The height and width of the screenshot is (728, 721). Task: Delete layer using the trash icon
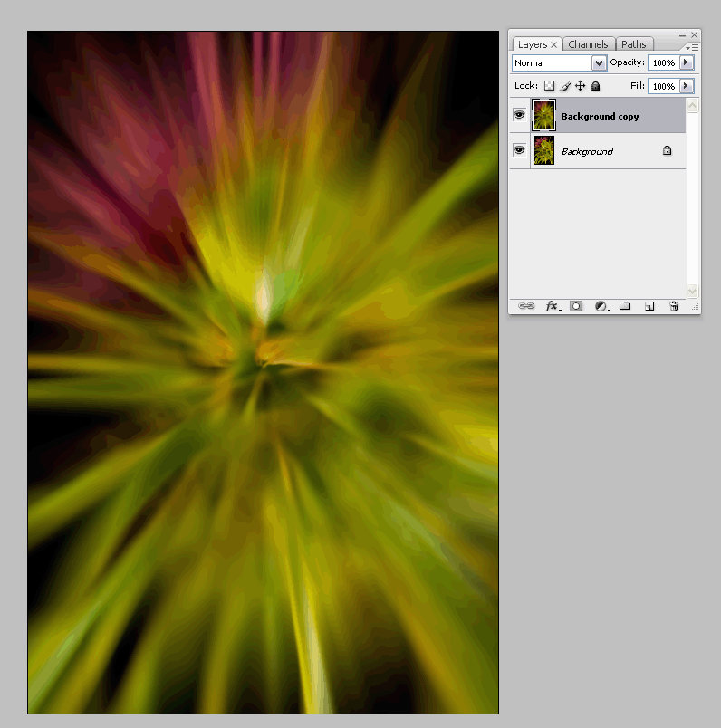[674, 307]
